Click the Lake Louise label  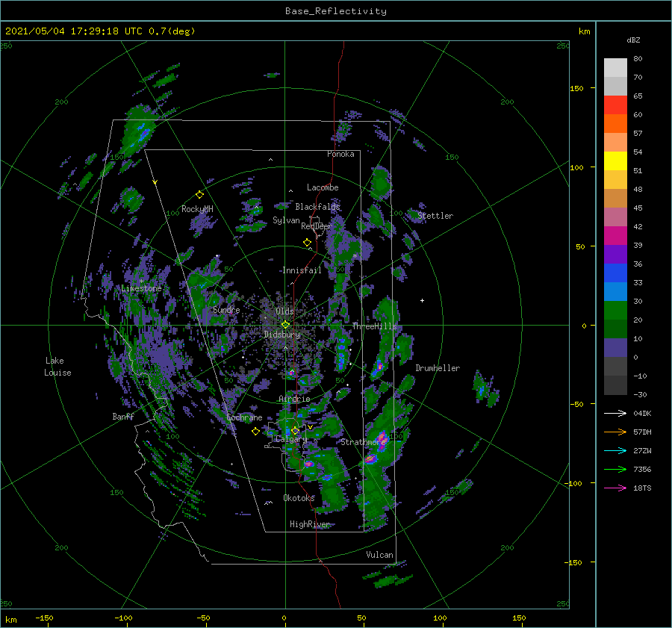(x=57, y=367)
